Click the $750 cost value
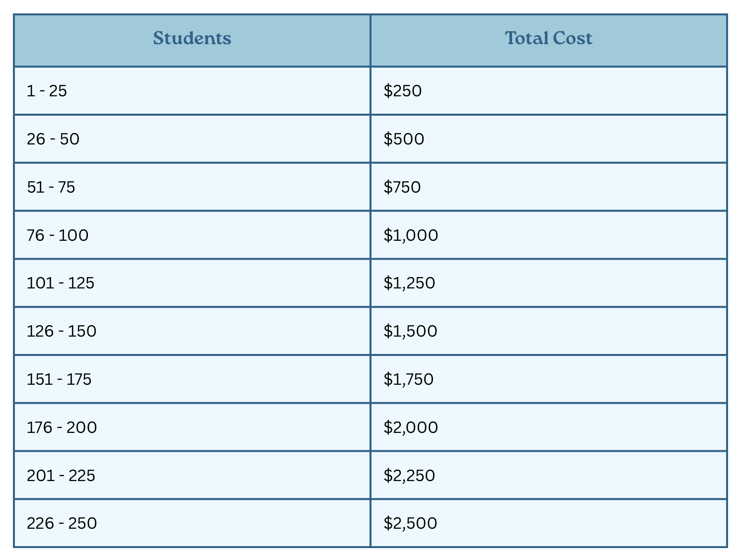741x560 pixels. coord(402,187)
